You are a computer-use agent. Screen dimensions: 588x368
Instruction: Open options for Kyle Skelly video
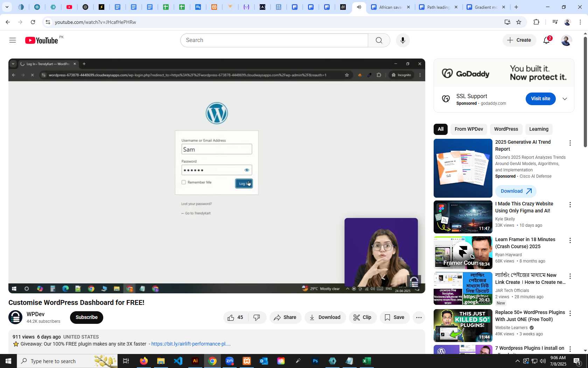tap(570, 205)
